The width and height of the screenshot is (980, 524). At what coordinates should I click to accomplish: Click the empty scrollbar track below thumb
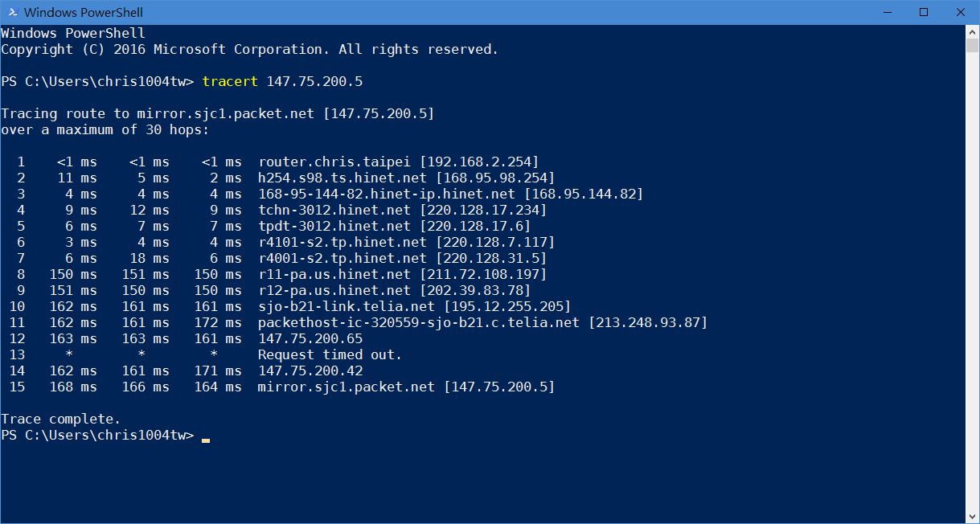coord(972,281)
